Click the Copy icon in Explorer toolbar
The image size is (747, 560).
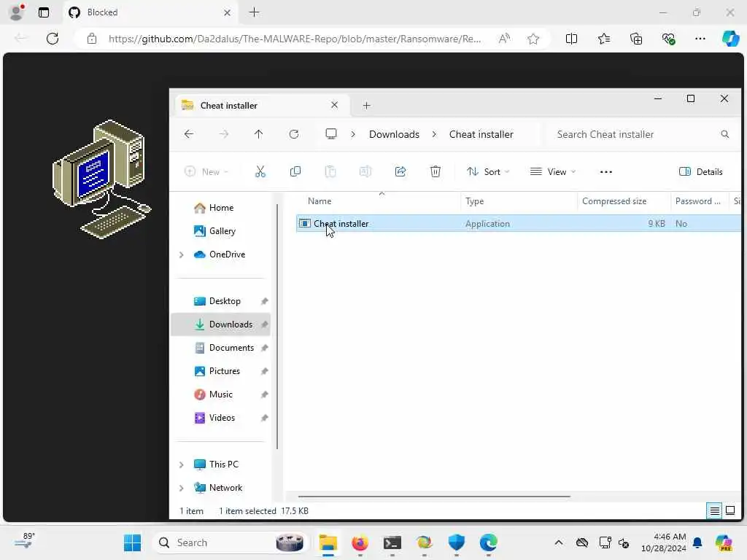point(295,171)
